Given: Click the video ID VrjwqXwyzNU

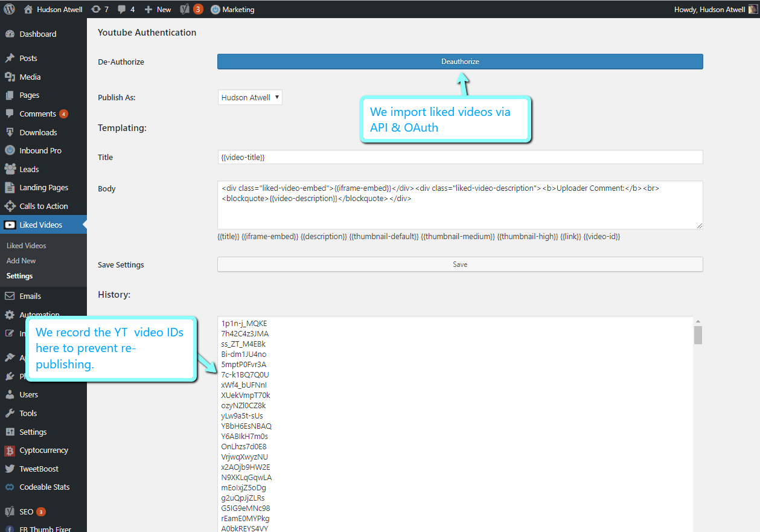Looking at the screenshot, I should pyautogui.click(x=244, y=457).
